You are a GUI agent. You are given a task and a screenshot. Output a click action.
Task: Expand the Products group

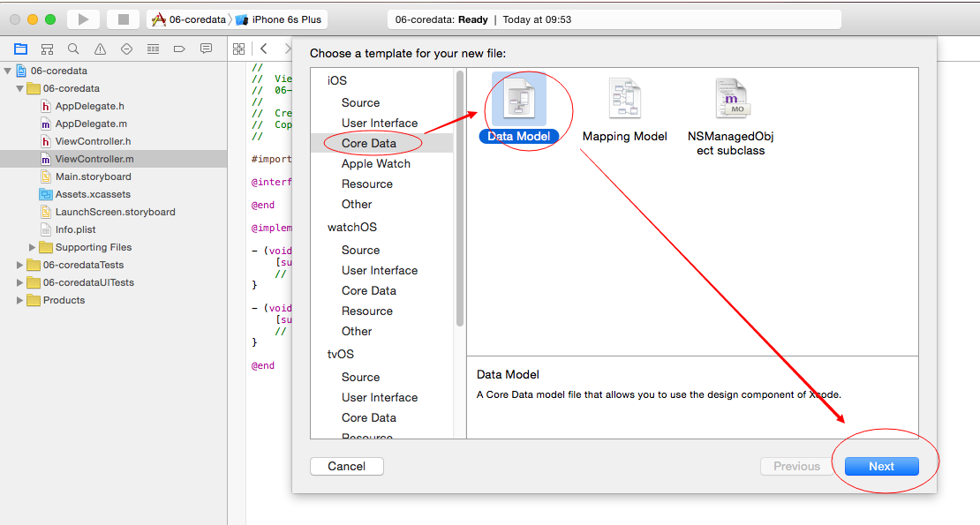pos(19,300)
